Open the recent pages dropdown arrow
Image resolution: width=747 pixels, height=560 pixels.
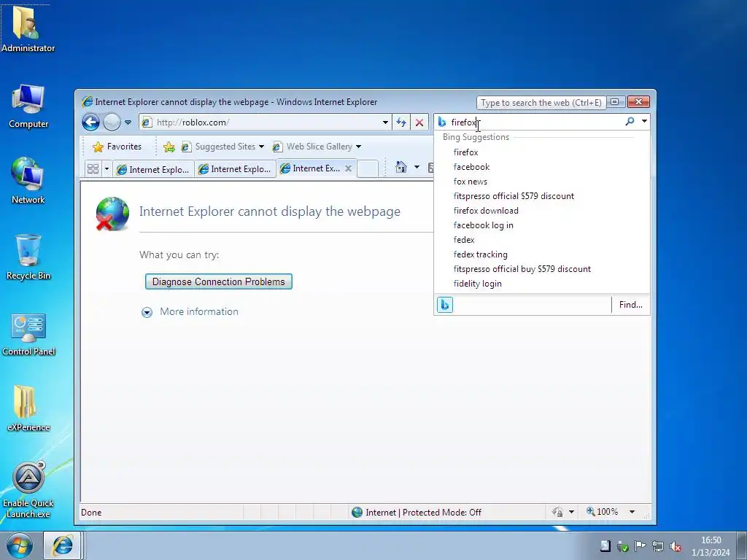(128, 122)
